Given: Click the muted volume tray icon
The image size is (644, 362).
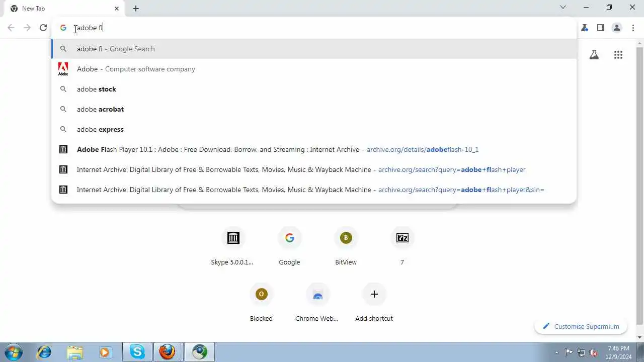Looking at the screenshot, I should tap(594, 352).
